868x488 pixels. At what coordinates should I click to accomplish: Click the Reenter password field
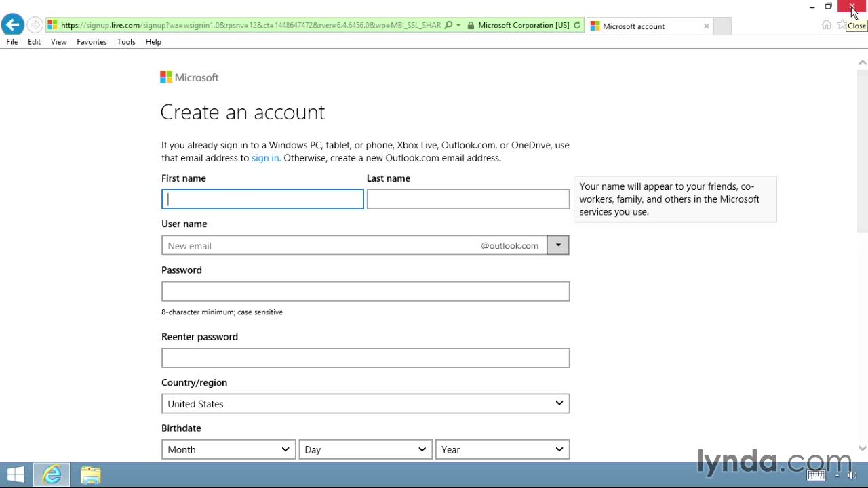(x=366, y=358)
